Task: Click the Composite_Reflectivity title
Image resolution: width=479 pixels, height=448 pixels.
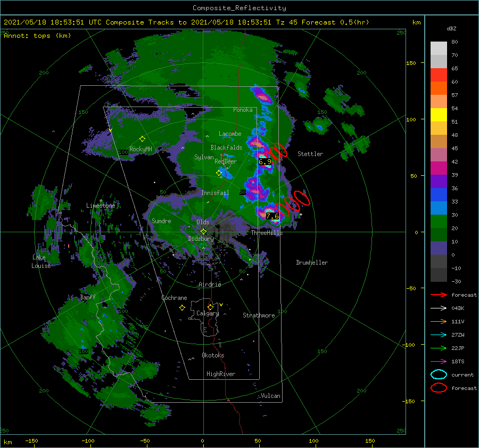Action: (x=239, y=8)
